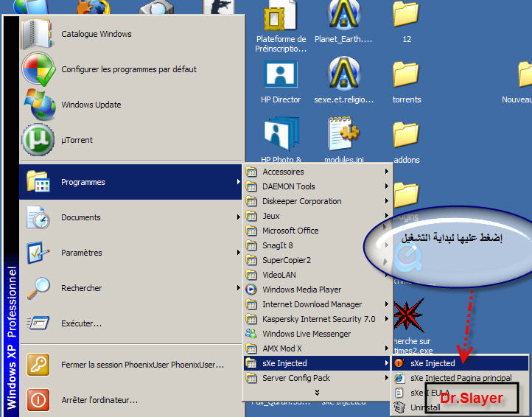Open SuperCopier2 program group
The image size is (532, 417).
[x=318, y=260]
